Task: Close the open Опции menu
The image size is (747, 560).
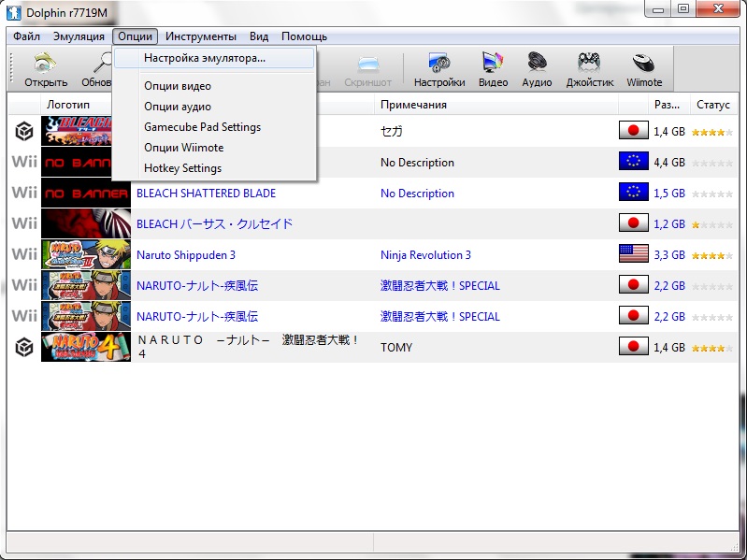Action: coord(136,36)
